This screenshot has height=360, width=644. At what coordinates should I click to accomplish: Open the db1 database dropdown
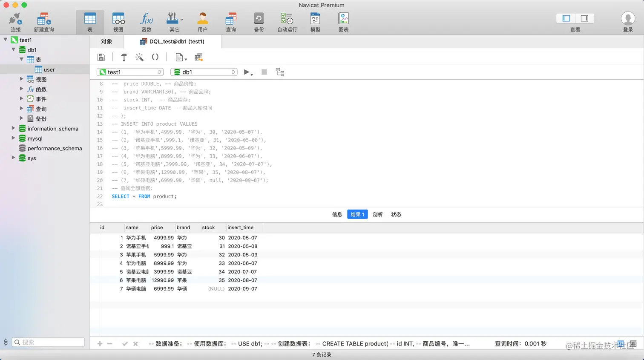[204, 72]
